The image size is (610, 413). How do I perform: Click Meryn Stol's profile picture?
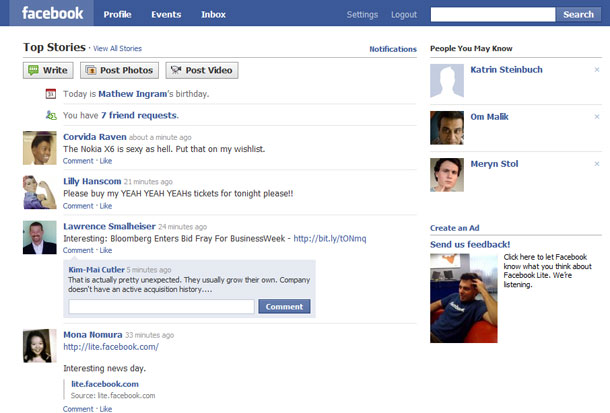(x=447, y=175)
